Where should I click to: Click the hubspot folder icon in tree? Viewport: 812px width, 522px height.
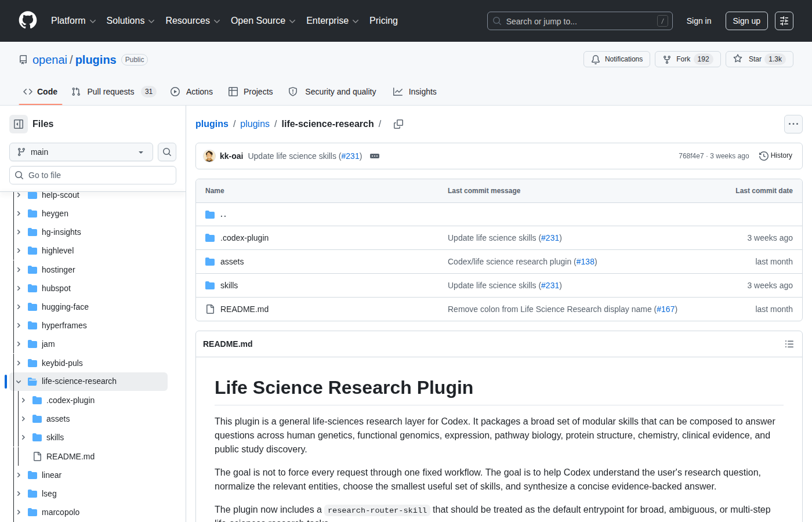[x=32, y=288]
